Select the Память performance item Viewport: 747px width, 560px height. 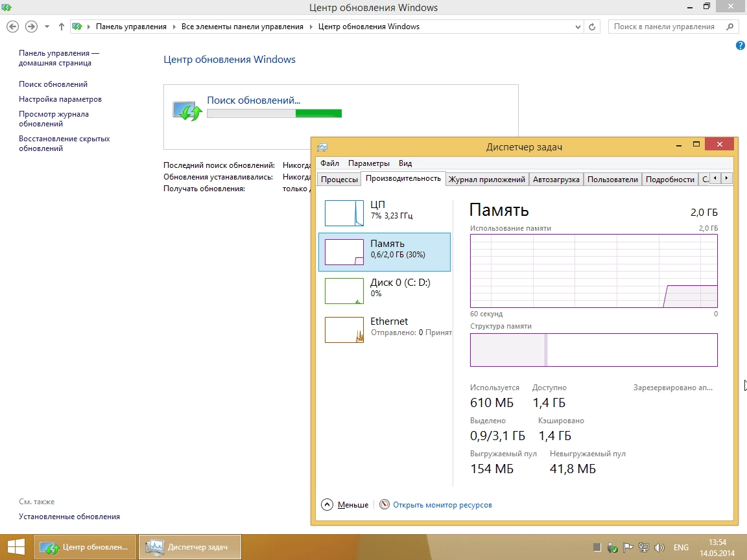(x=385, y=252)
